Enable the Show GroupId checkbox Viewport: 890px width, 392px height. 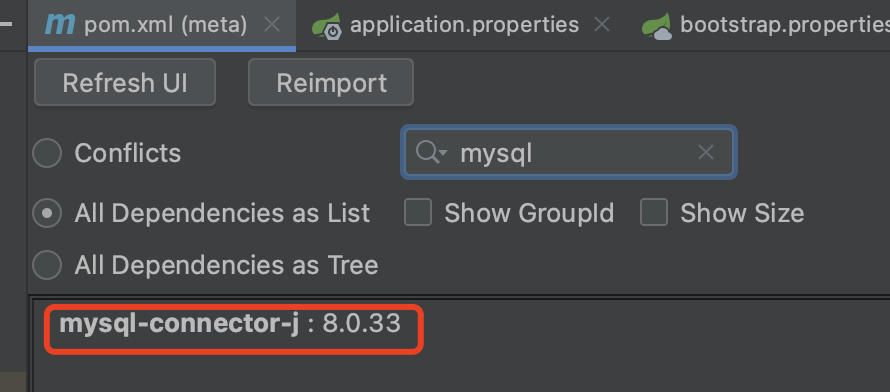(418, 212)
